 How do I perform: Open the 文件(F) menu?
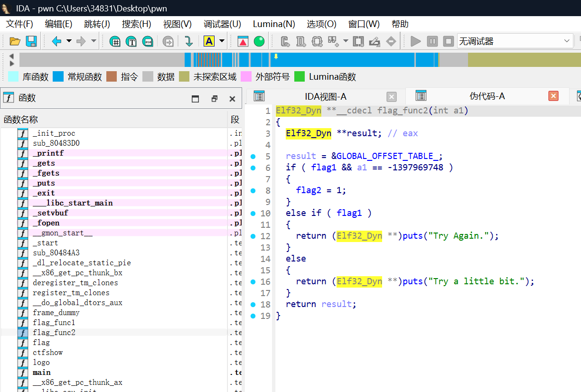click(19, 24)
